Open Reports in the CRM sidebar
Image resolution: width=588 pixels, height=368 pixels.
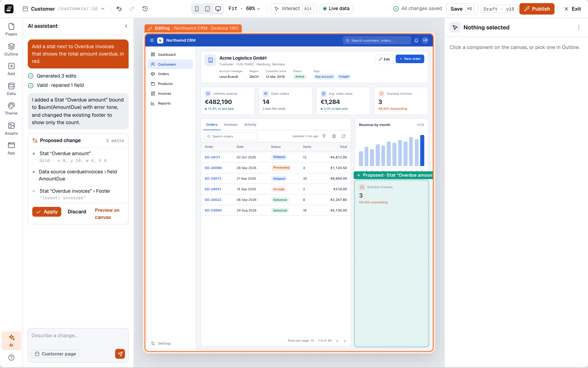pyautogui.click(x=170, y=103)
